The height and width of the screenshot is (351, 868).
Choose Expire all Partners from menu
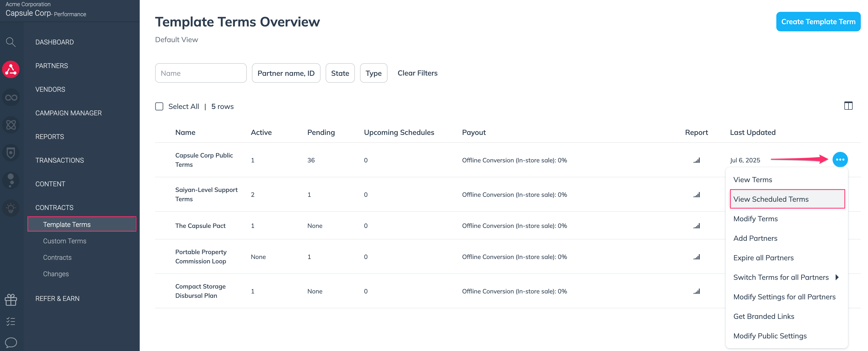pyautogui.click(x=763, y=258)
